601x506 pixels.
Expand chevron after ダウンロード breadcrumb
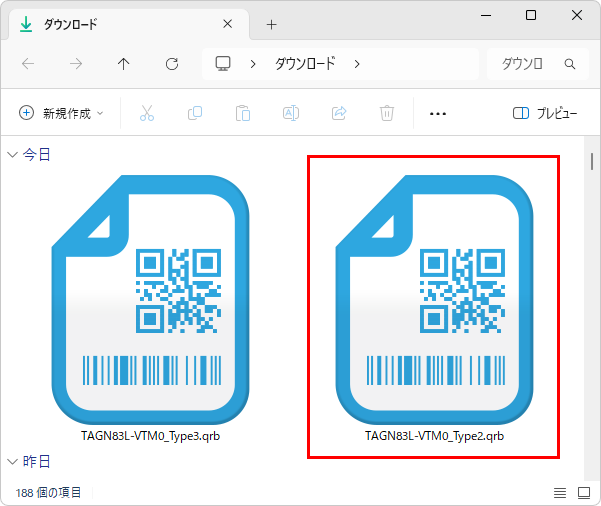[x=357, y=64]
